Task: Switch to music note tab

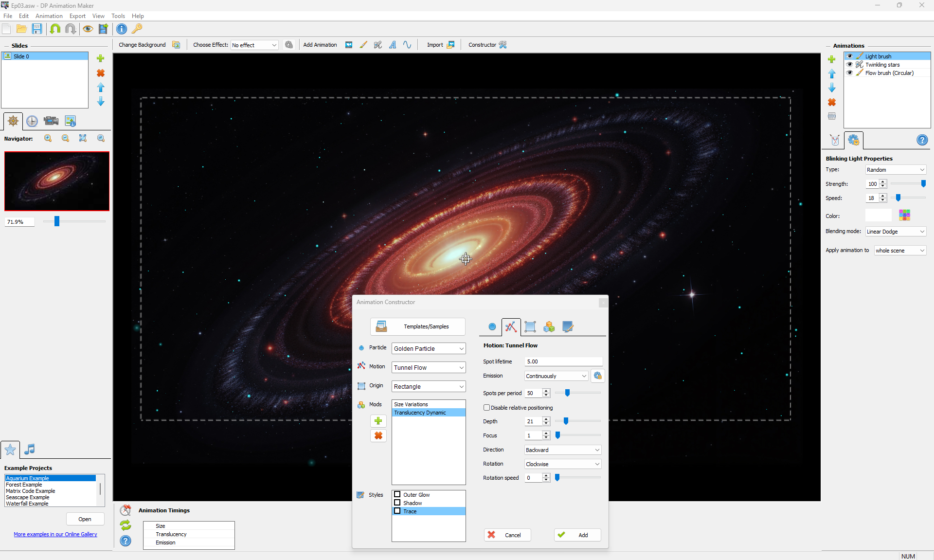Action: (30, 449)
